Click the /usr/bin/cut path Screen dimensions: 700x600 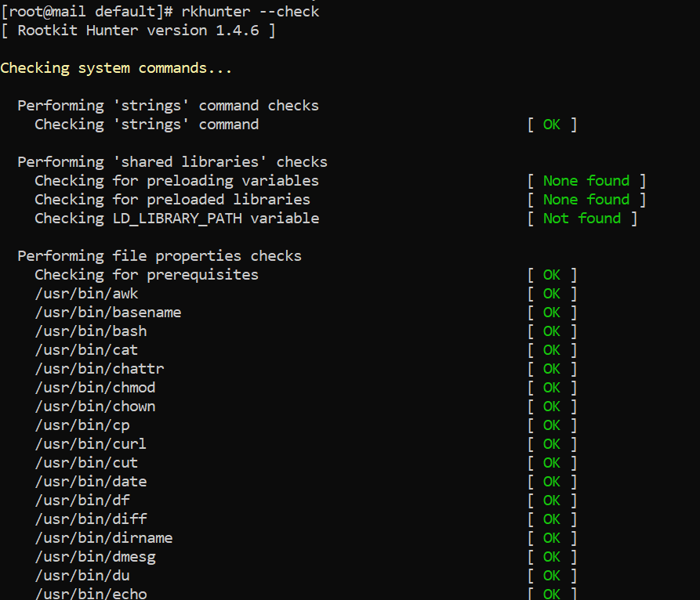(x=86, y=463)
